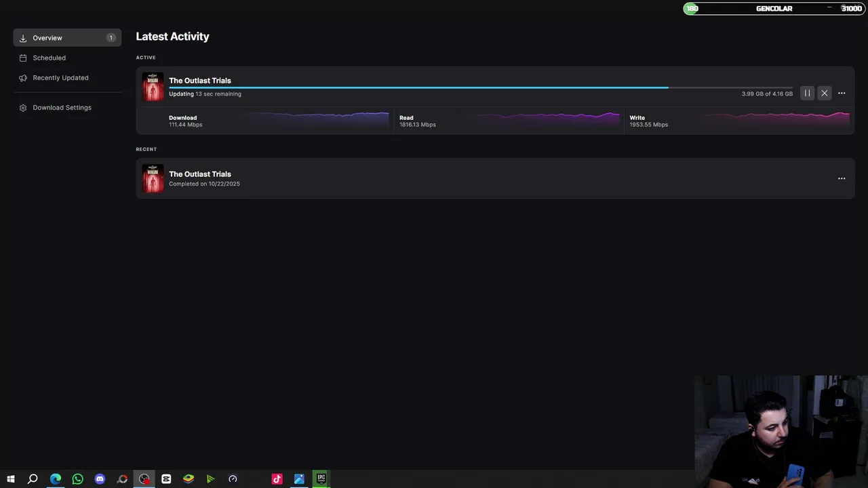The image size is (868, 488).
Task: Click the '1953.55 Mbps' write value
Action: tap(648, 125)
